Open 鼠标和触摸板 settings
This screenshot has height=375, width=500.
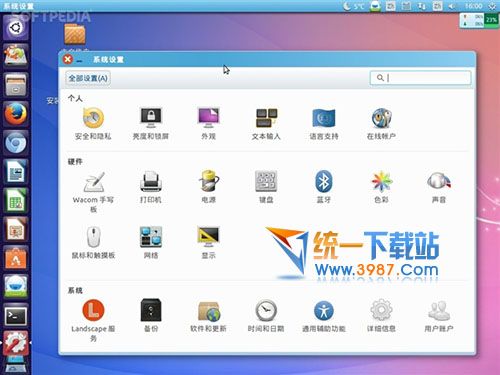(x=93, y=243)
